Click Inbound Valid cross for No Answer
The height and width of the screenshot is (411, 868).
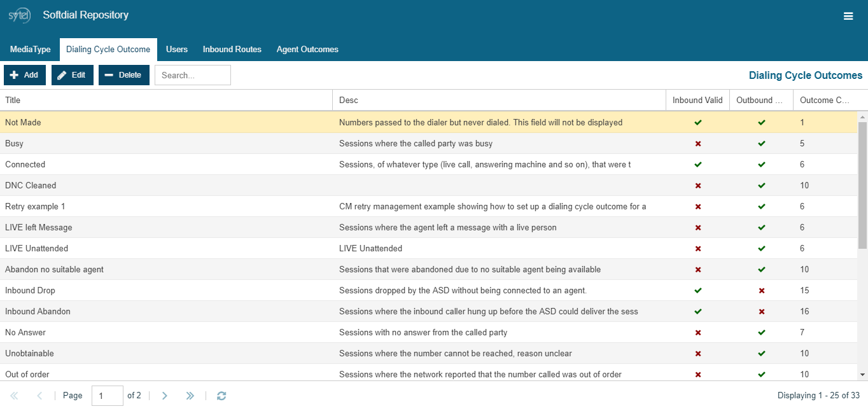point(698,333)
